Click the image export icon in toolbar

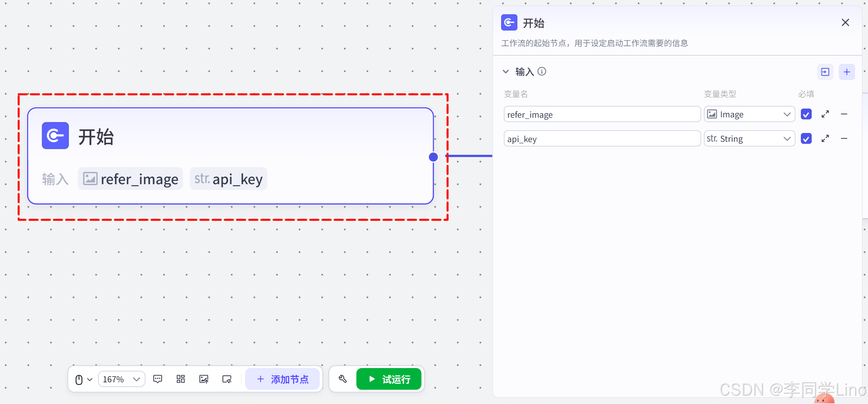pyautogui.click(x=204, y=379)
